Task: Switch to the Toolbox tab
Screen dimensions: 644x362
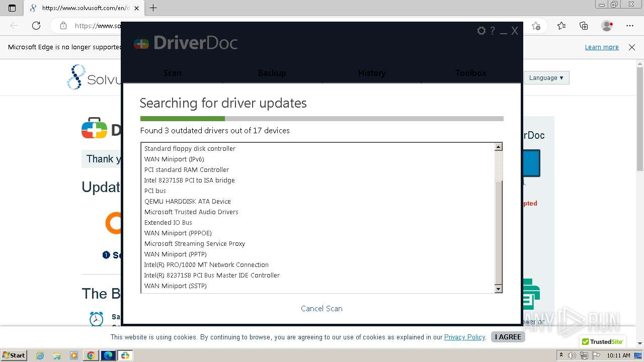Action: (x=471, y=73)
